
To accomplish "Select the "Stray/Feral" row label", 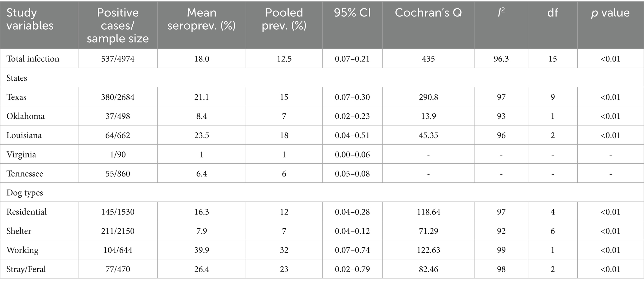I will (26, 269).
